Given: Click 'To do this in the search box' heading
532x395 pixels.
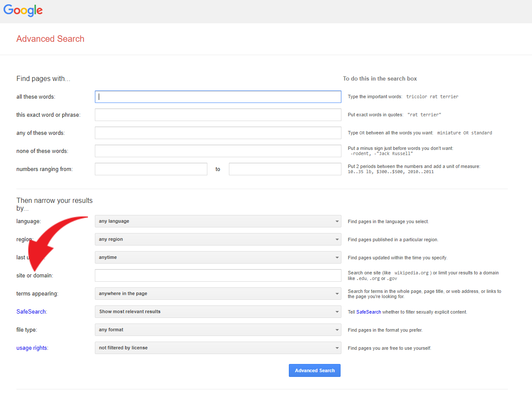Looking at the screenshot, I should 380,78.
